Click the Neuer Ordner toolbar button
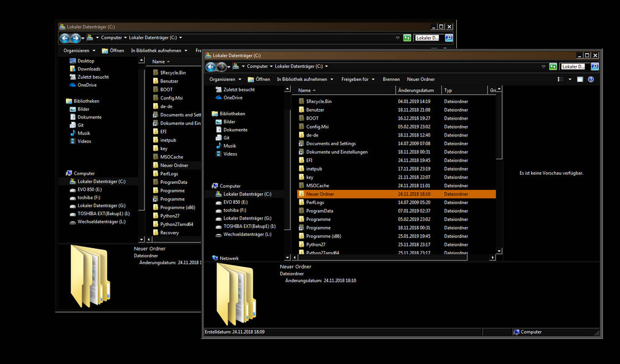 pyautogui.click(x=421, y=79)
